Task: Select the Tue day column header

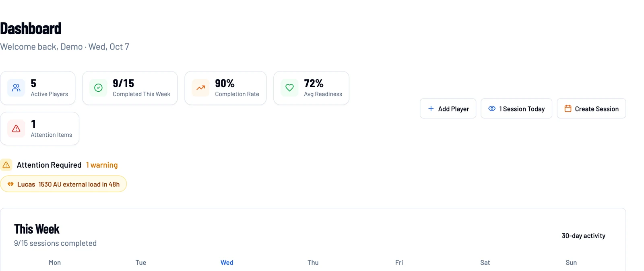Action: (141, 263)
